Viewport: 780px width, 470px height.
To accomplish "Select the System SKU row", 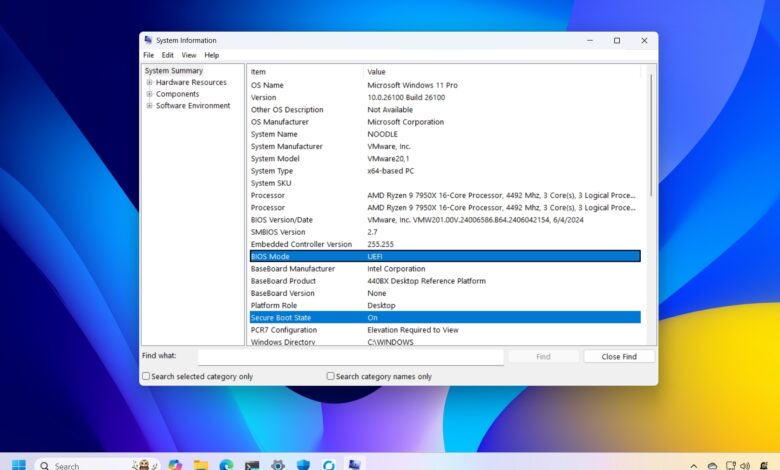I will tap(445, 183).
